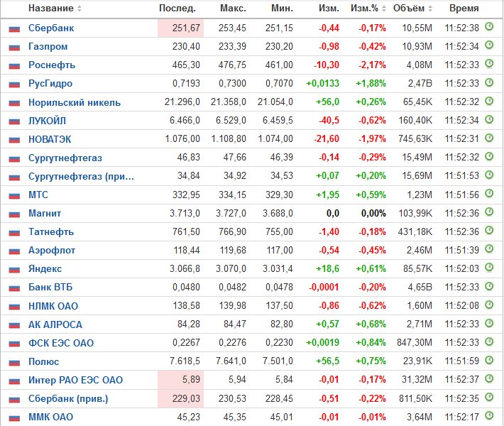504x426 pixels.
Task: Click Роснефть change value -10,30
Action: click(327, 65)
